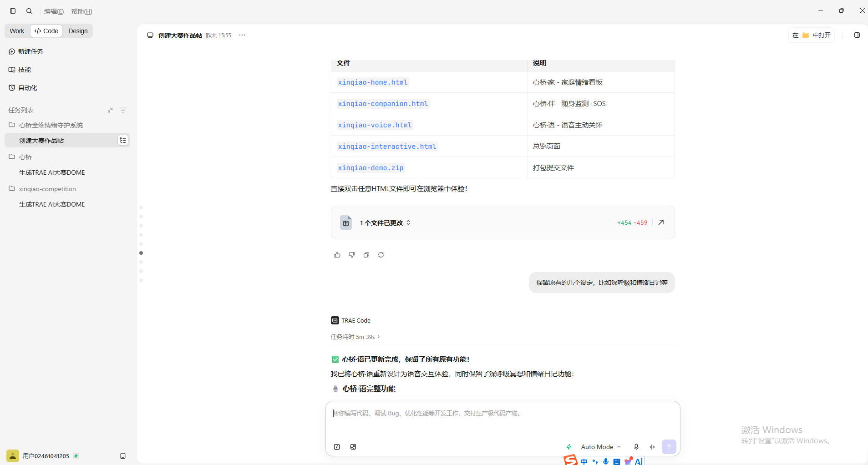The image size is (868, 465).
Task: Click the task-tree icon on 创建大赛作品帖 row
Action: click(123, 140)
